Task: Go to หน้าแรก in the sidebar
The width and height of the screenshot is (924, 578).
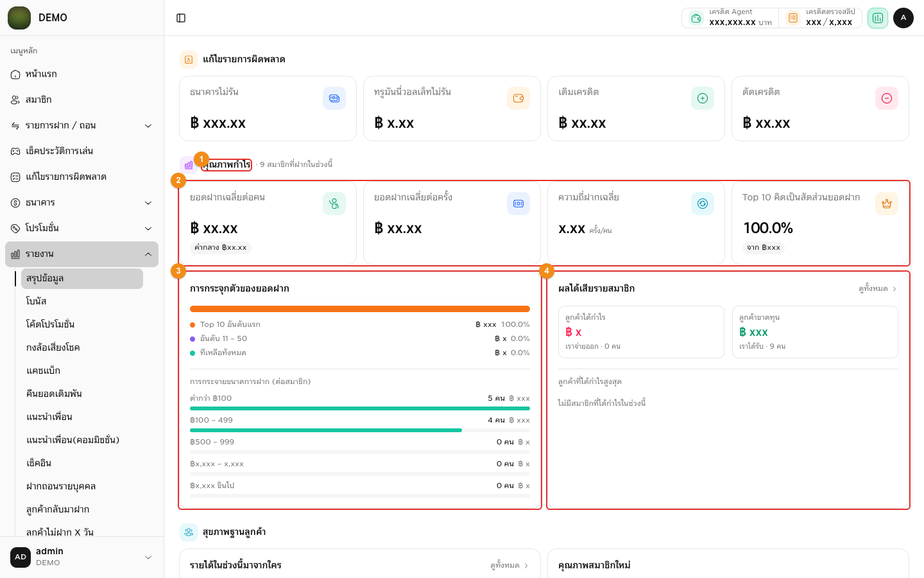Action: pyautogui.click(x=81, y=74)
